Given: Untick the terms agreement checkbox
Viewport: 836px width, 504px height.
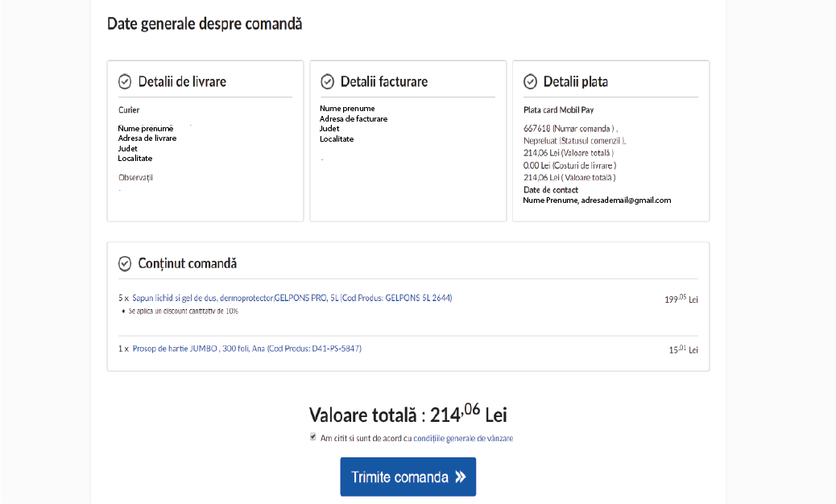Looking at the screenshot, I should point(313,438).
